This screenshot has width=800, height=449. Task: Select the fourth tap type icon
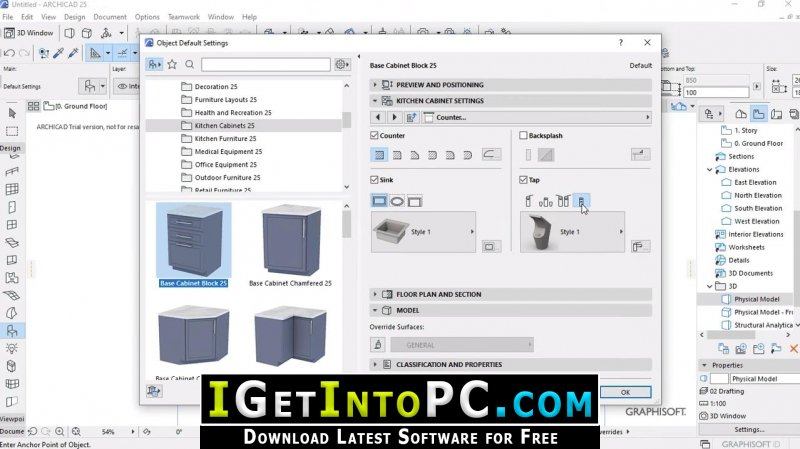click(582, 201)
